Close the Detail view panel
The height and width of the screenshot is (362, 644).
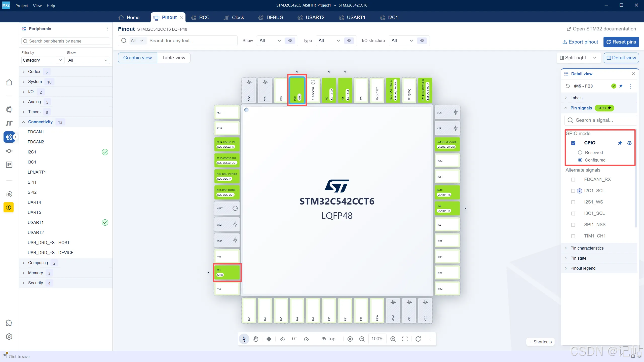click(x=633, y=74)
